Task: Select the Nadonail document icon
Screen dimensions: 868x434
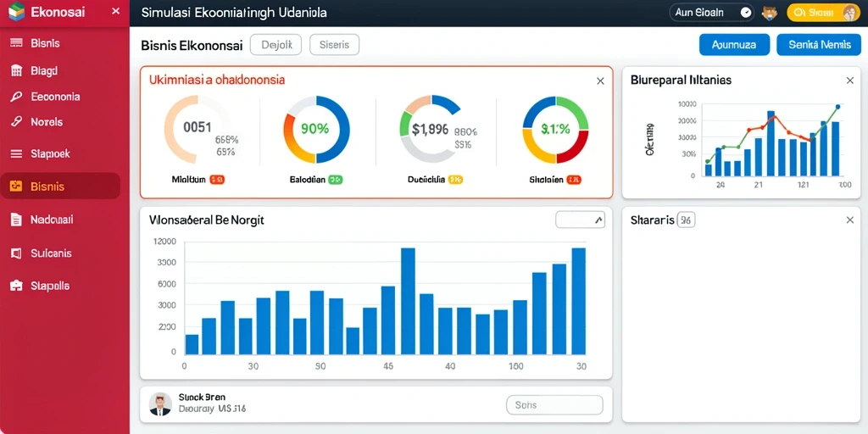Action: pyautogui.click(x=16, y=220)
